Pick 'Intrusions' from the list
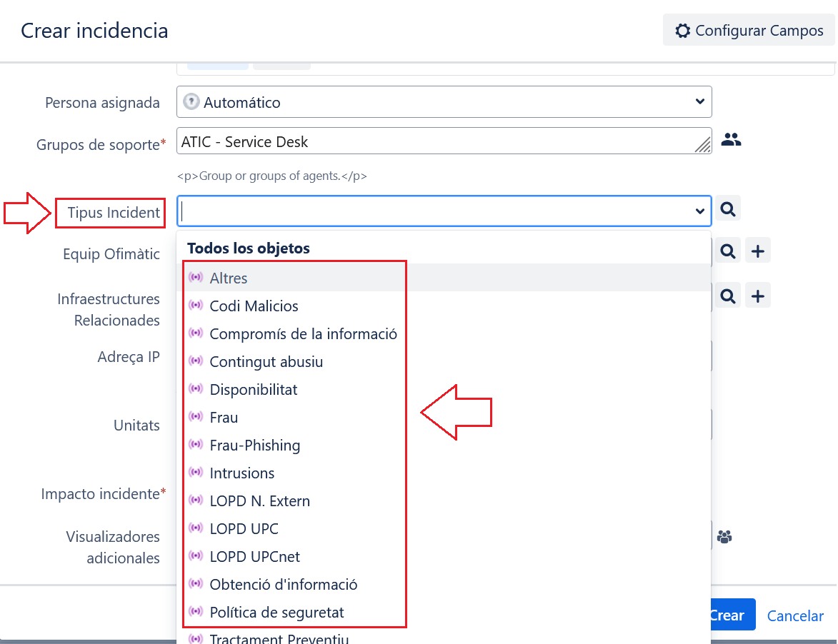 pyautogui.click(x=241, y=473)
